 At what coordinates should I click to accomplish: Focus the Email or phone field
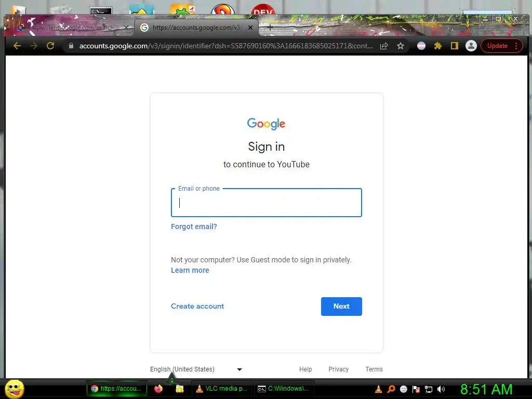coord(267,203)
